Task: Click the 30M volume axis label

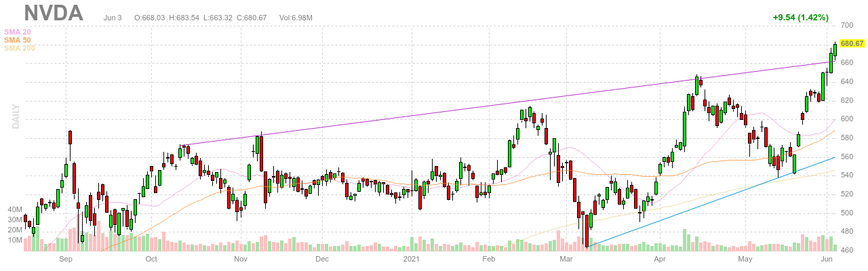Action: coord(15,220)
